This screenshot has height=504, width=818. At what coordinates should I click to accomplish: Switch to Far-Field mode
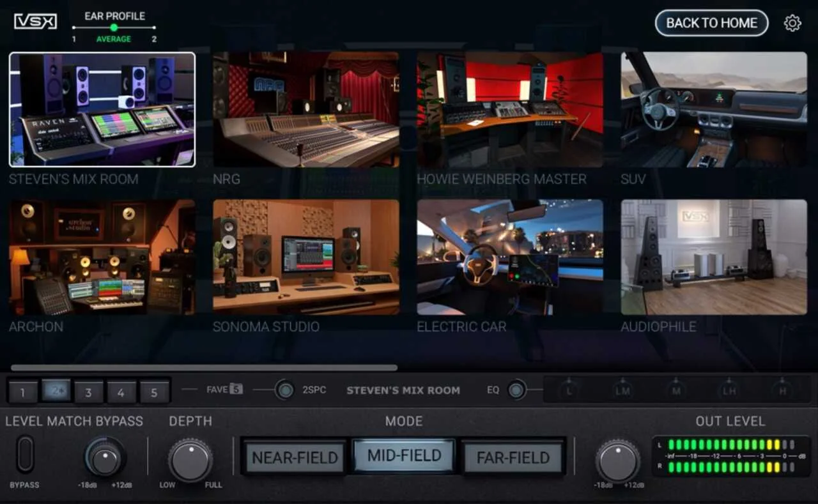[x=513, y=457]
